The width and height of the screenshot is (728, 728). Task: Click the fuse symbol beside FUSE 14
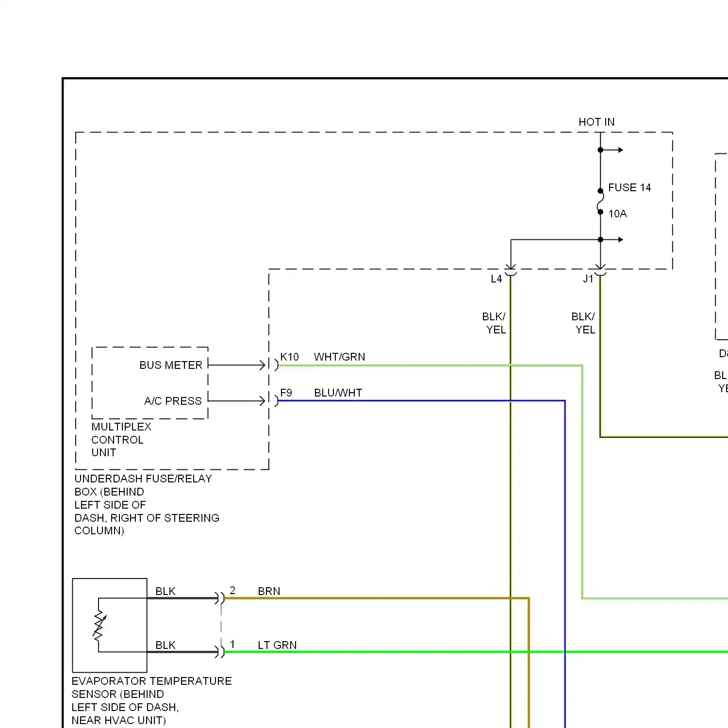[600, 201]
